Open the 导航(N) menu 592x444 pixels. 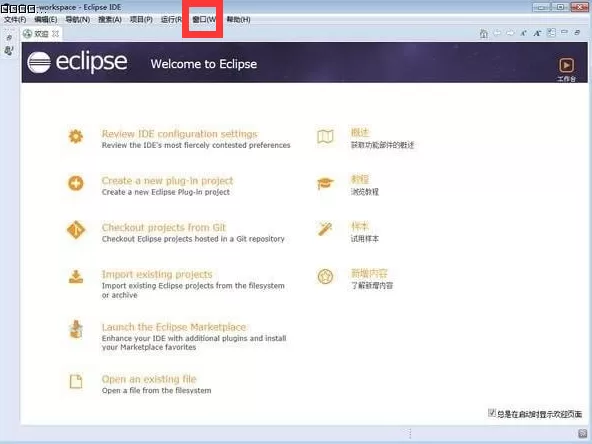[x=77, y=19]
